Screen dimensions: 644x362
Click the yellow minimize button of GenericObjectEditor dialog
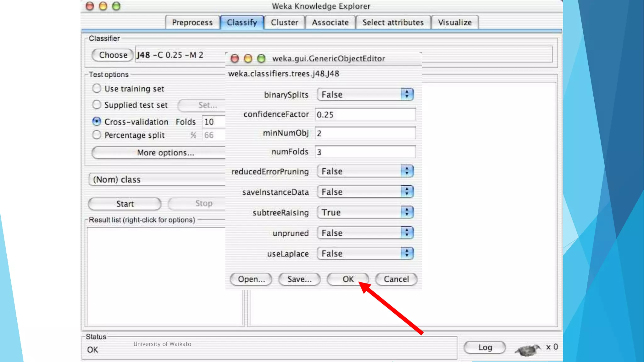(x=248, y=58)
